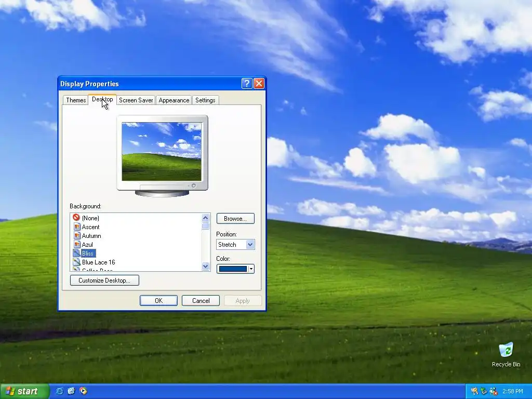
Task: Click Customize Desktop... button
Action: [104, 280]
